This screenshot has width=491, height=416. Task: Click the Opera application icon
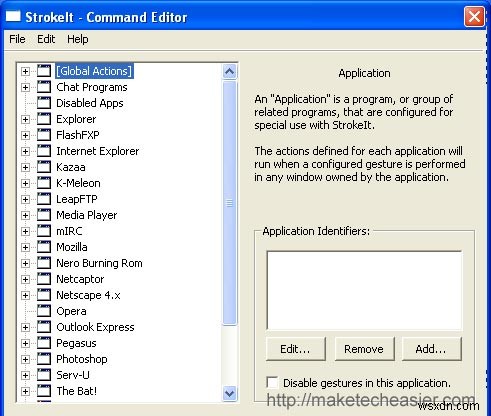pos(44,311)
